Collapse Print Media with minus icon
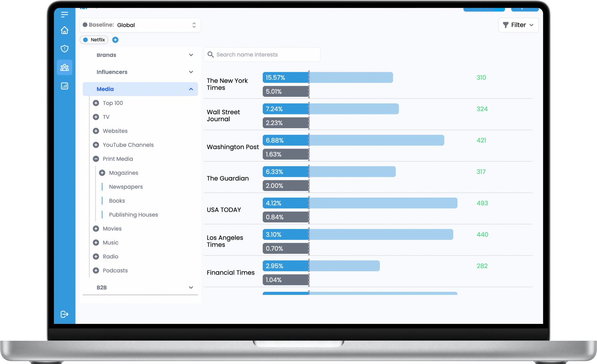 (96, 159)
